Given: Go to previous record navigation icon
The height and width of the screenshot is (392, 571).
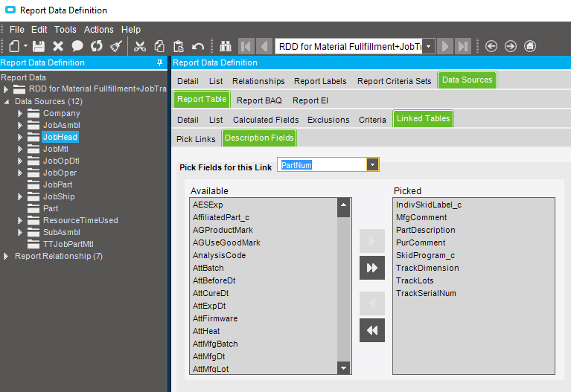Looking at the screenshot, I should click(x=264, y=46).
